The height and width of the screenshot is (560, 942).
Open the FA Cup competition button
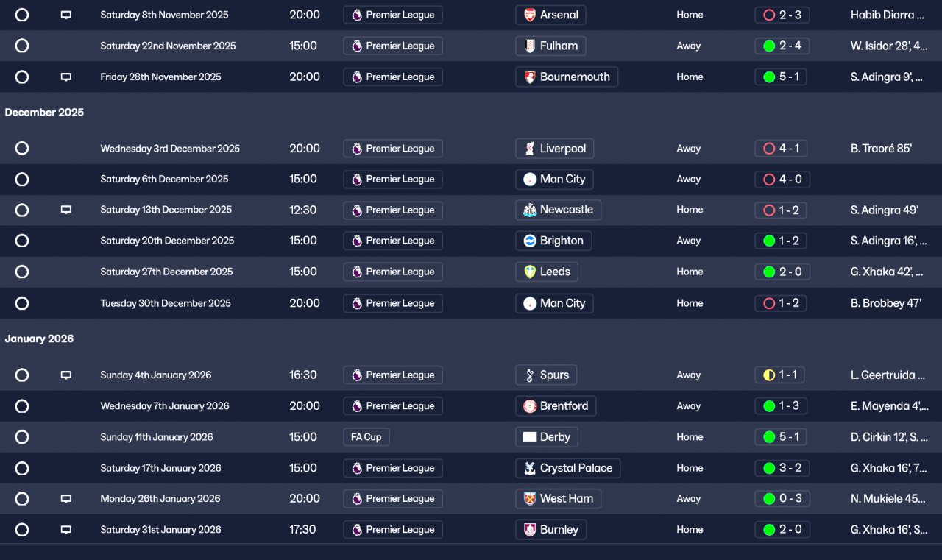point(366,437)
